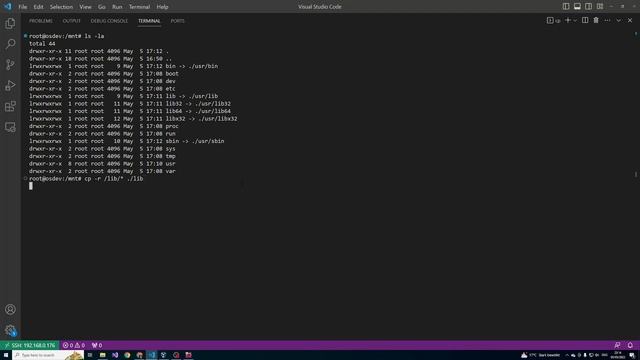Viewport: 640px width, 360px height.
Task: Open the Terminal menu
Action: [x=139, y=7]
